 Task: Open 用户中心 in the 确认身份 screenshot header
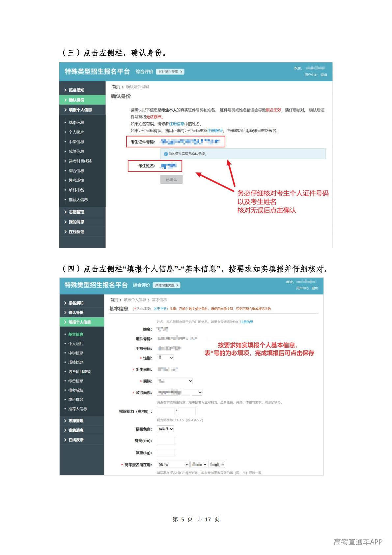[x=311, y=75]
